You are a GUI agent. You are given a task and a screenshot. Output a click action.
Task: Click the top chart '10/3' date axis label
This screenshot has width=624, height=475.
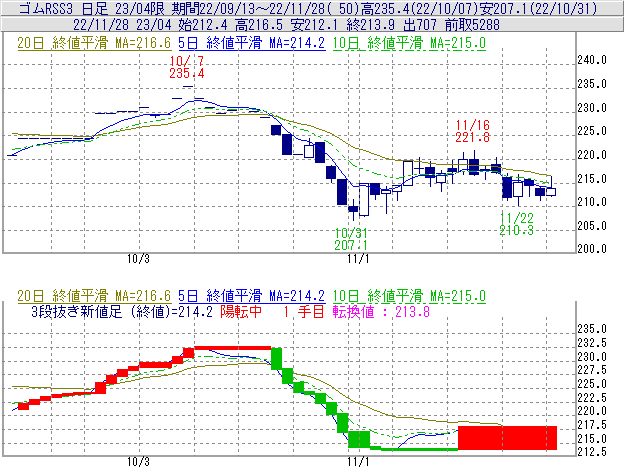point(138,259)
